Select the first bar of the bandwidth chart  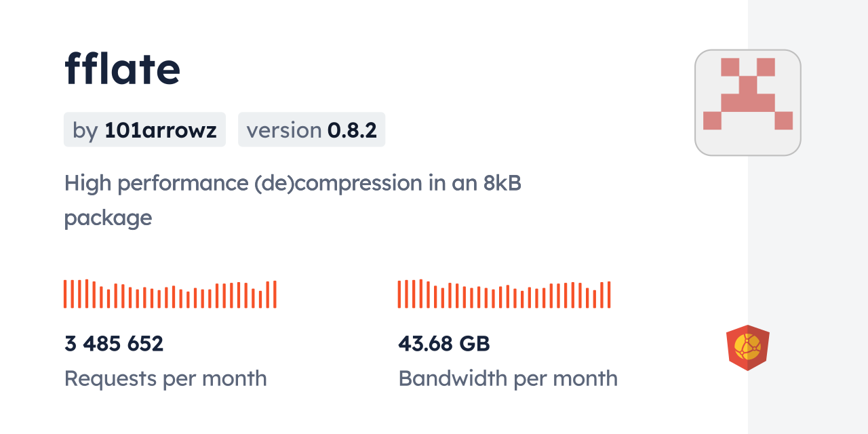(x=399, y=294)
